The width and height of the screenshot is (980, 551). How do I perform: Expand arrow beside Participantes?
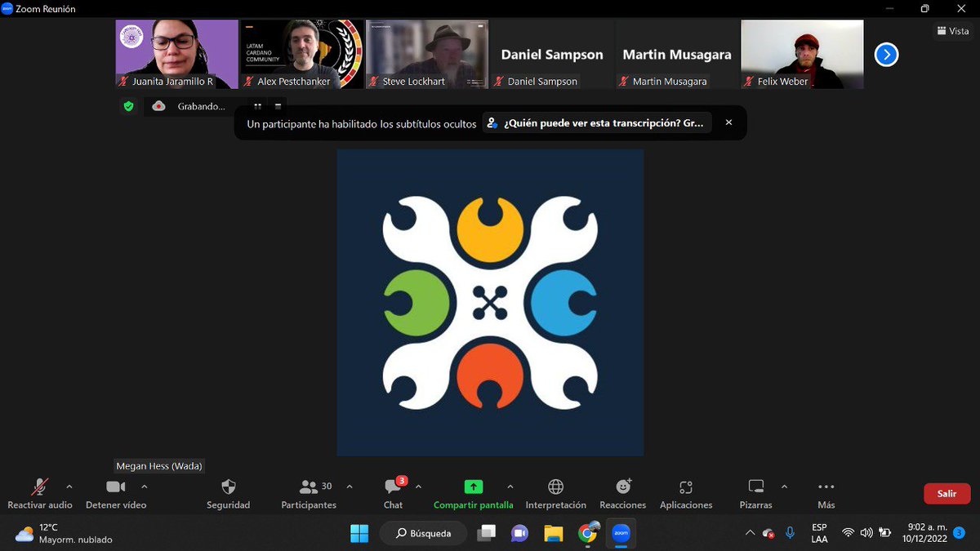point(350,487)
